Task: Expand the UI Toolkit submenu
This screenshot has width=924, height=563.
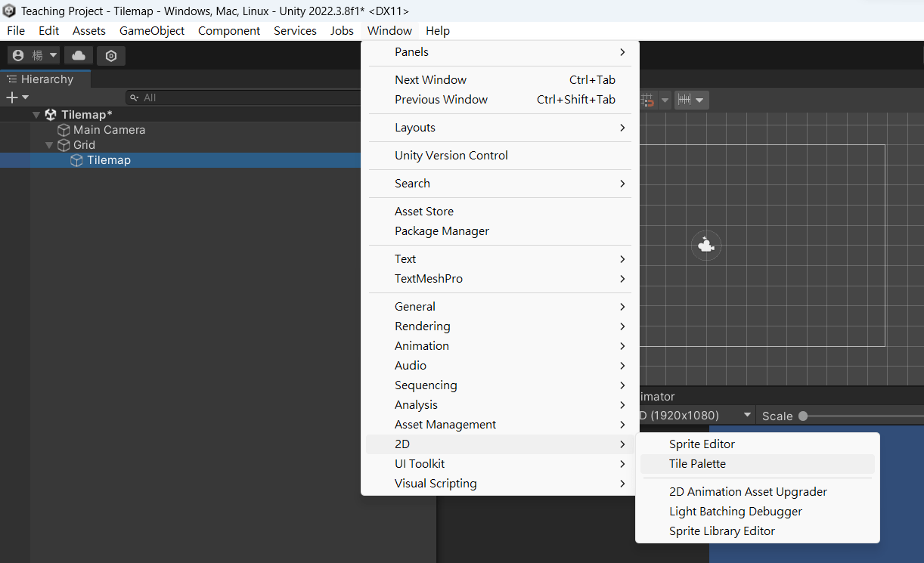Action: pos(501,464)
